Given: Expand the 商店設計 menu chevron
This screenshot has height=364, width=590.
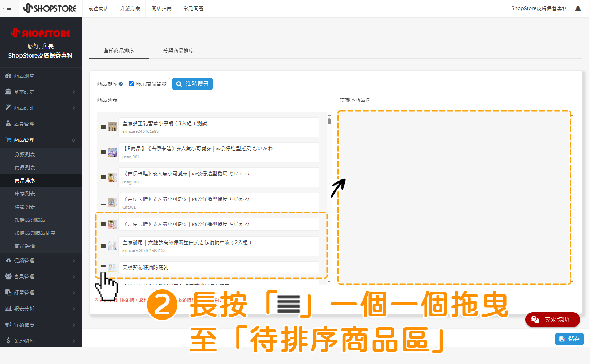Looking at the screenshot, I should click(74, 108).
